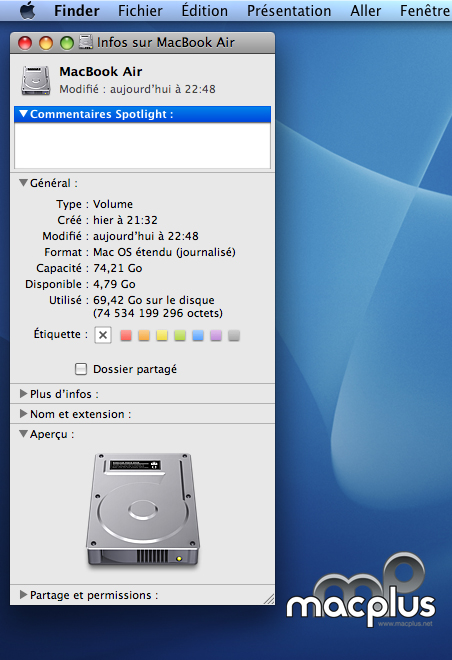The height and width of the screenshot is (660, 452).
Task: Click inside the Spotlight comments text field
Action: 142,146
